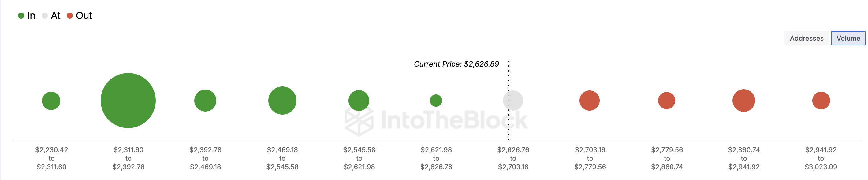The image size is (868, 180).
Task: Select the smallest green bubble near $2,621.98
Action: pyautogui.click(x=436, y=100)
